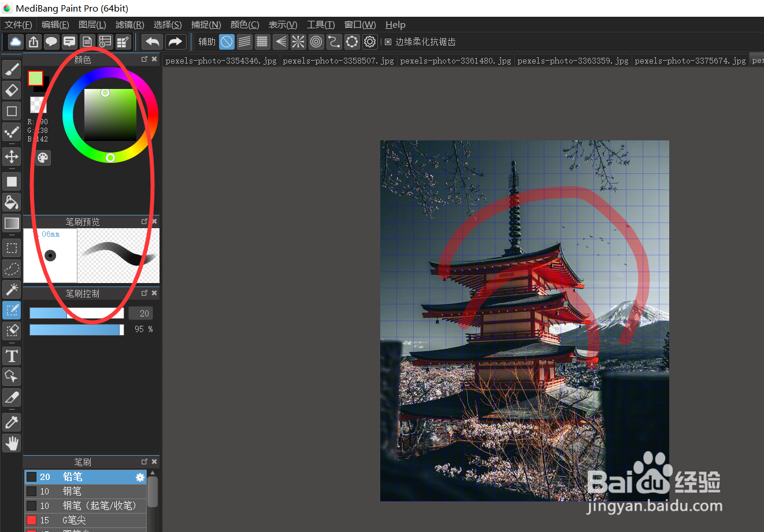764x532 pixels.
Task: Open the speech bubble comment icon
Action: tap(51, 42)
